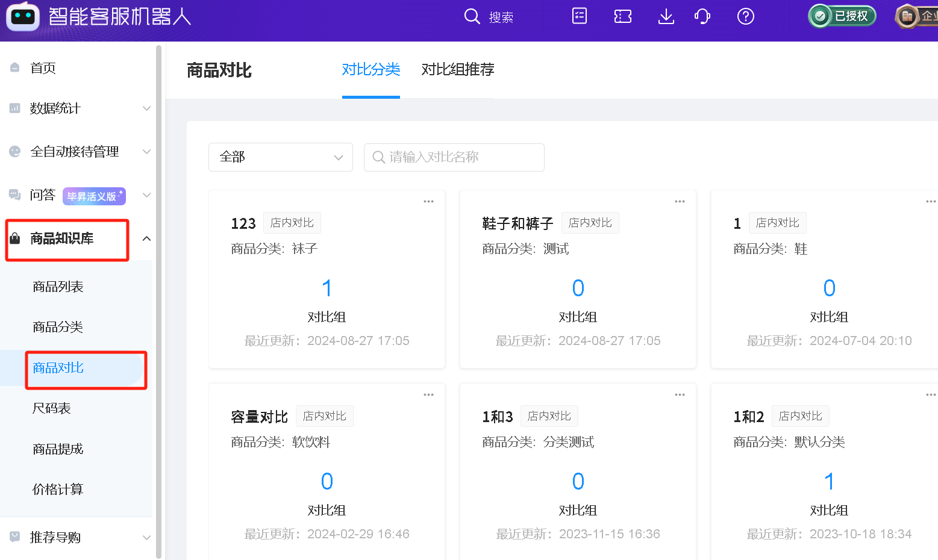Click the count 0 on 鞋子和裤子 card
The image size is (938, 560).
tap(578, 288)
